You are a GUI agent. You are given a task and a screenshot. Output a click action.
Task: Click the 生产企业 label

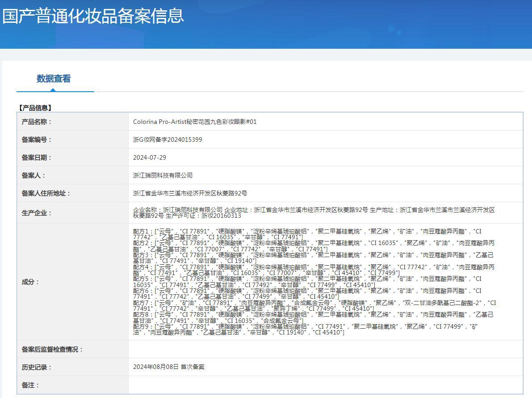click(37, 213)
